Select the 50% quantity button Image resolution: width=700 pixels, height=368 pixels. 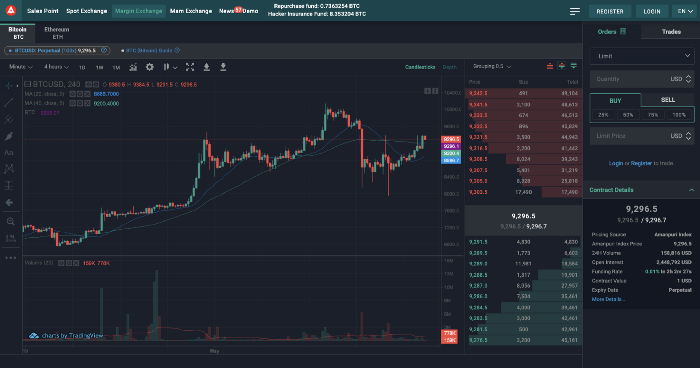(628, 115)
